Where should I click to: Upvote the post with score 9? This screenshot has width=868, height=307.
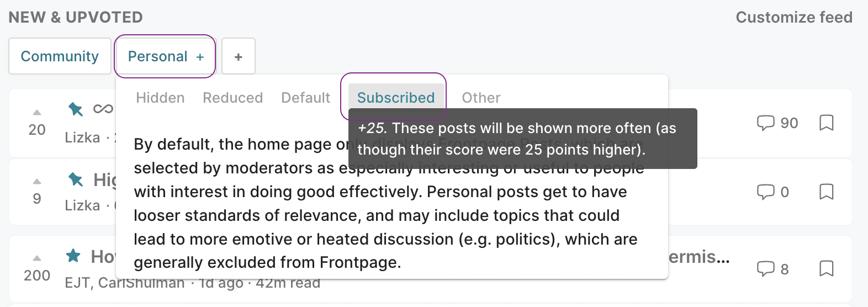point(37,182)
